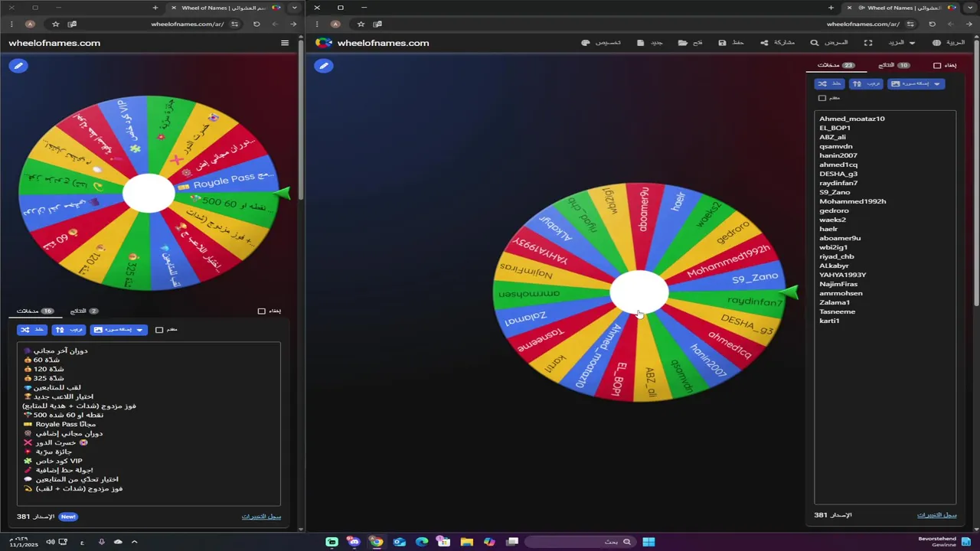
Task: Click the shuffle خلط button in the right panel
Action: click(x=829, y=83)
